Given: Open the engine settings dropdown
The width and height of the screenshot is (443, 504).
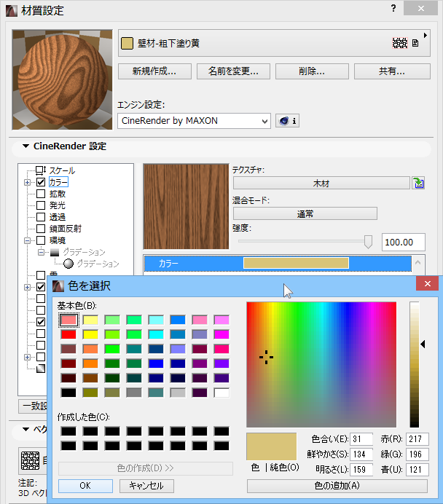Looking at the screenshot, I should pos(194,121).
